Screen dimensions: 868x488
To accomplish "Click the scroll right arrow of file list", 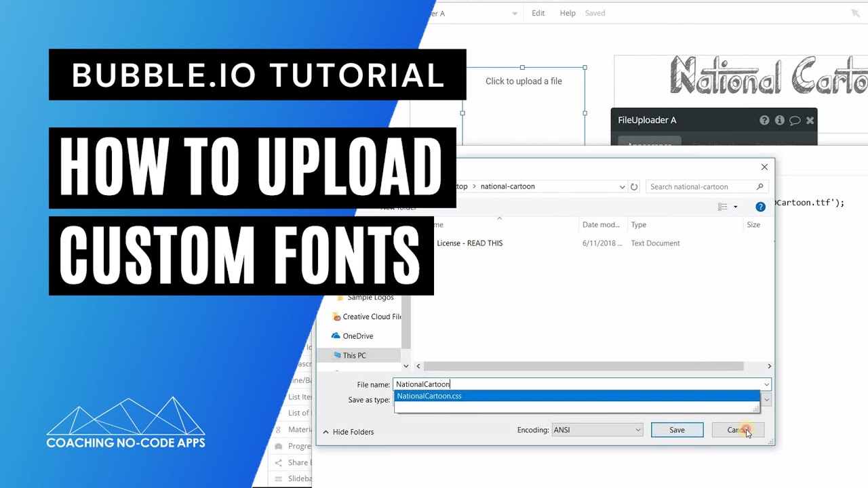I will pos(769,366).
